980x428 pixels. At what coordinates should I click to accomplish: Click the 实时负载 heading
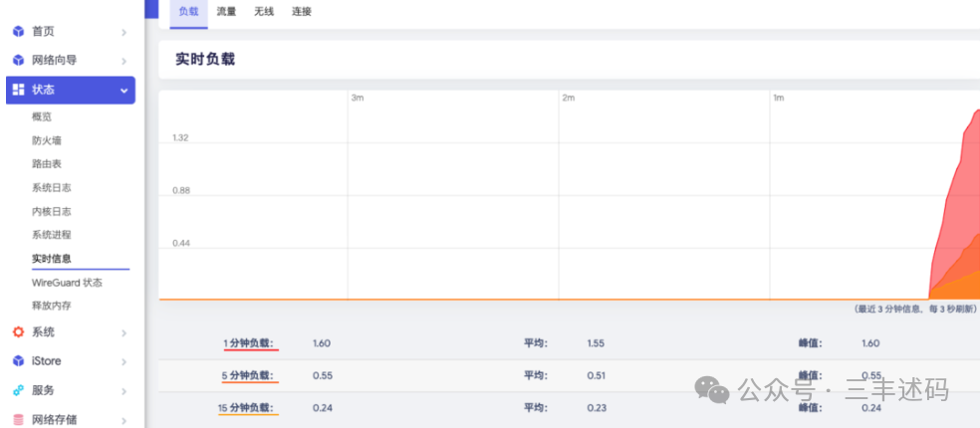[205, 60]
